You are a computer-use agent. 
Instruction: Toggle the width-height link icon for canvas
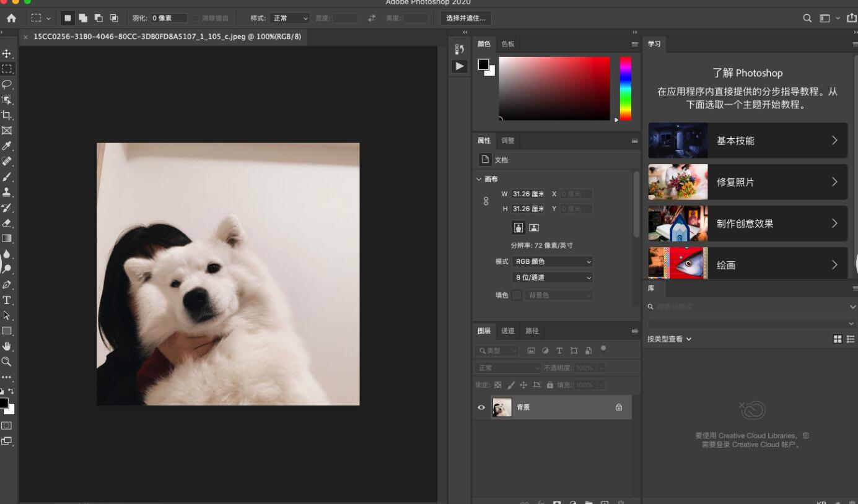(x=486, y=201)
